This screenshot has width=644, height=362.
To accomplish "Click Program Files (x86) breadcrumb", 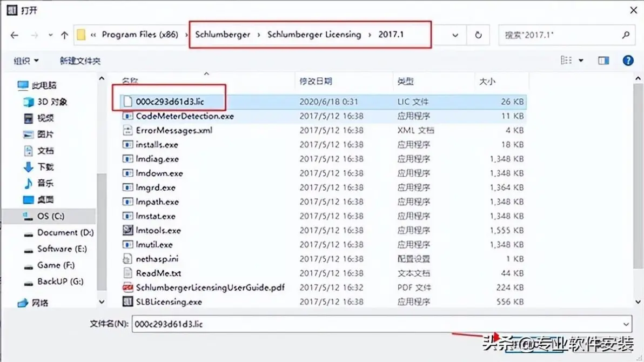I will [x=139, y=35].
